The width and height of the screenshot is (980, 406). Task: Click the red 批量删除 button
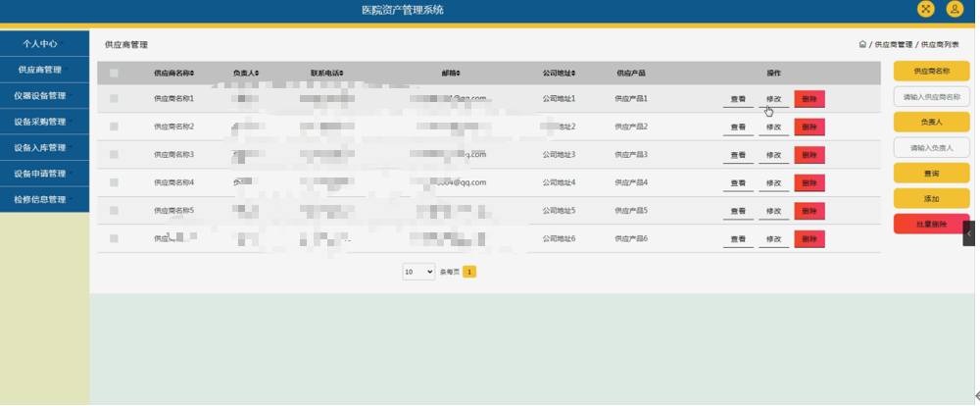pos(931,224)
